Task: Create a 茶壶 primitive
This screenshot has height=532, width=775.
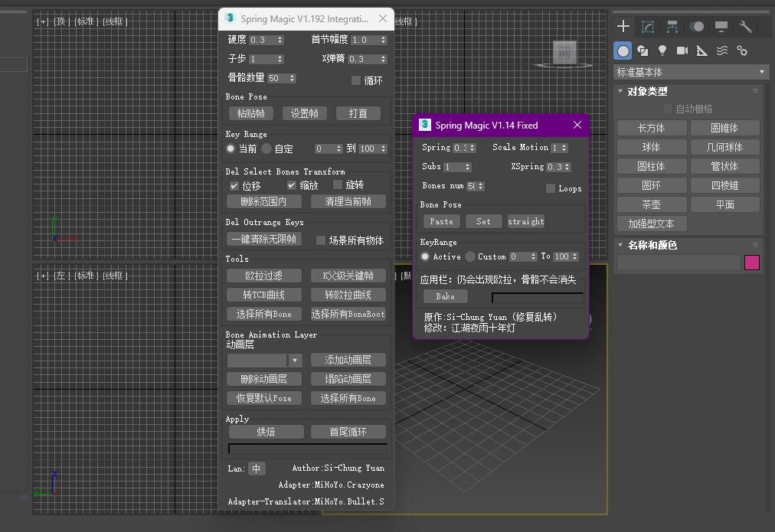Action: pos(651,204)
